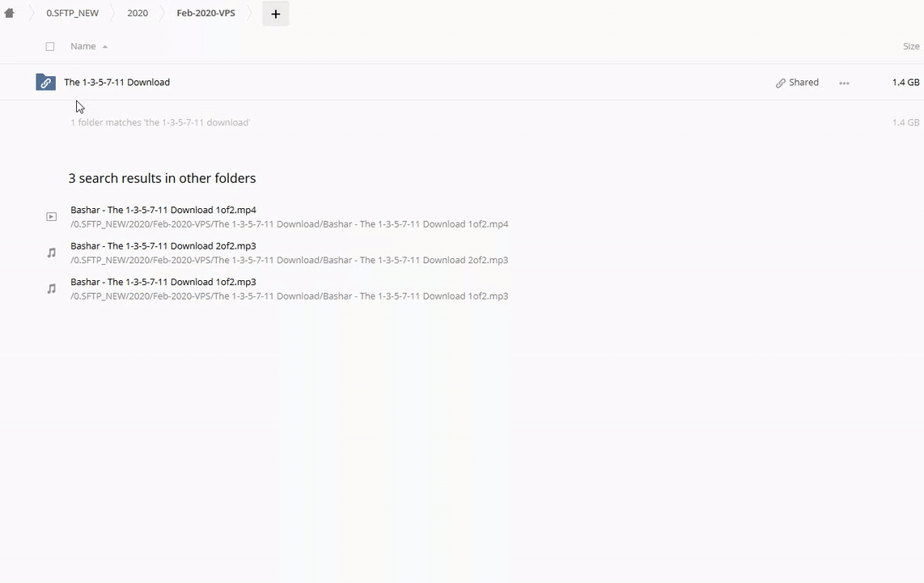Sort by the Size column header
Screen dimensions: 924x583
[911, 46]
